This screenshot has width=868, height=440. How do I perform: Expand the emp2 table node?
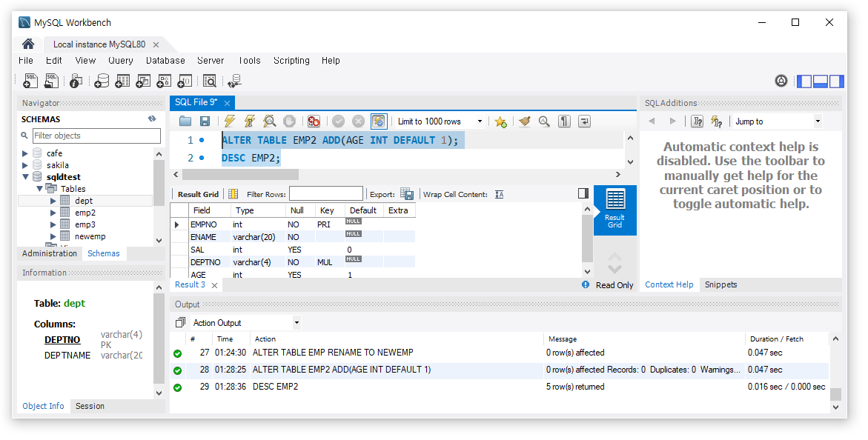(x=53, y=213)
